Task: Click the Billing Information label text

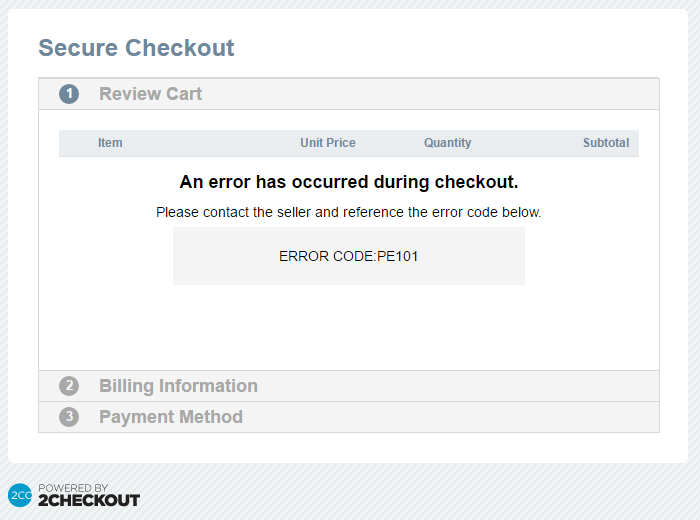Action: (x=178, y=386)
